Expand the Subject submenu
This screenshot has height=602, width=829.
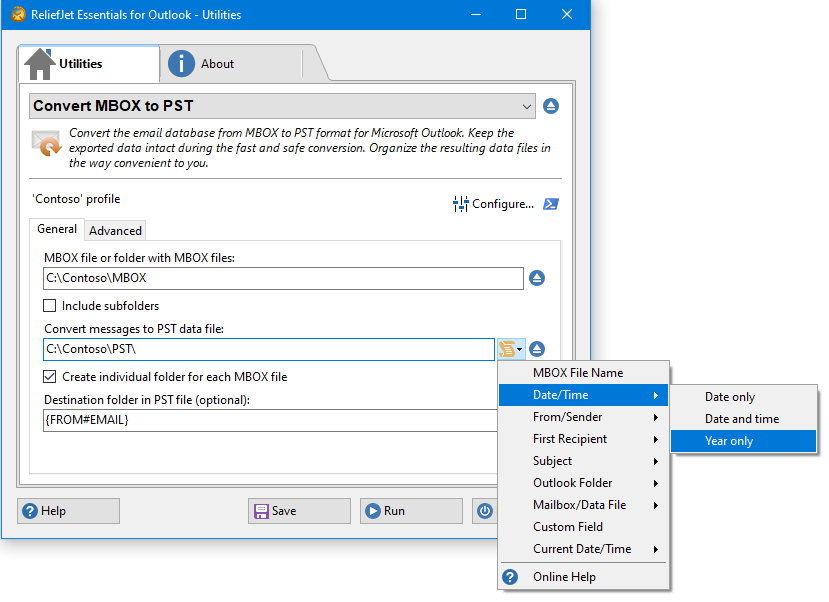[x=584, y=461]
